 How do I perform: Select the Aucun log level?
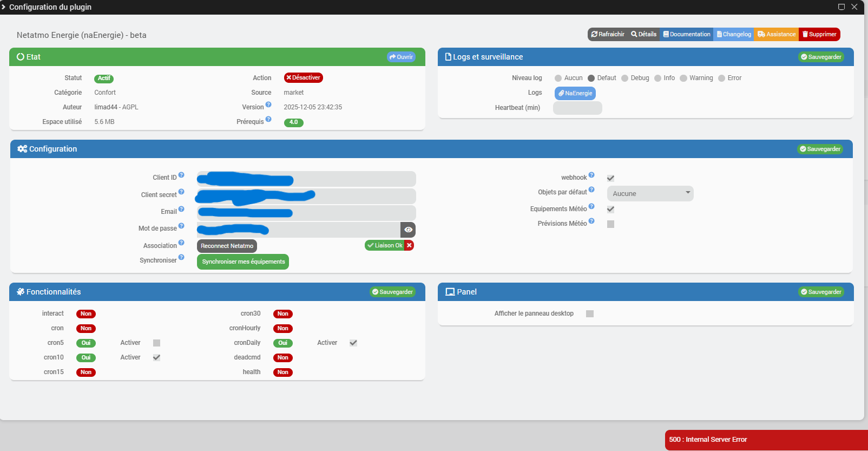[558, 79]
